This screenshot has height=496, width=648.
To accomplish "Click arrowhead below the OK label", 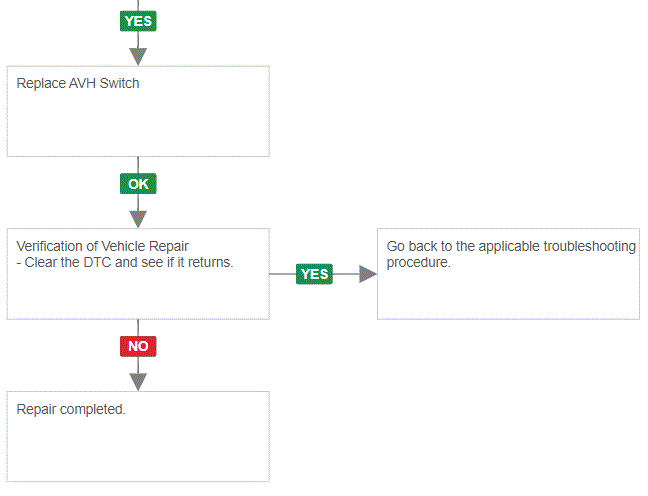I will [138, 219].
